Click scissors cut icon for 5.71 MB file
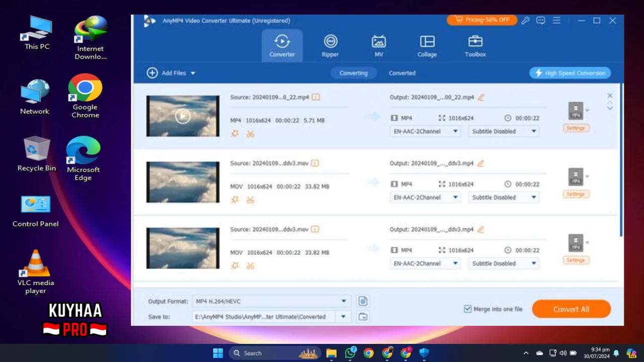644x362 pixels. coord(250,134)
